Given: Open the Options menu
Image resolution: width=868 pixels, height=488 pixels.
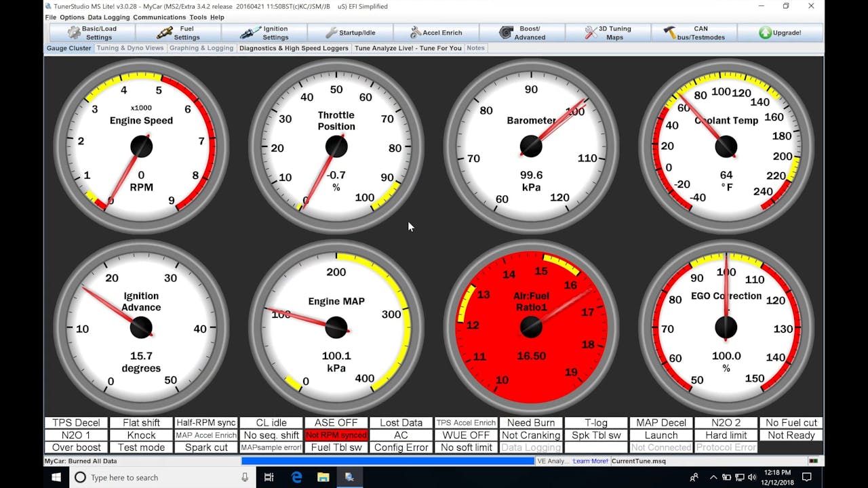Looking at the screenshot, I should (71, 17).
